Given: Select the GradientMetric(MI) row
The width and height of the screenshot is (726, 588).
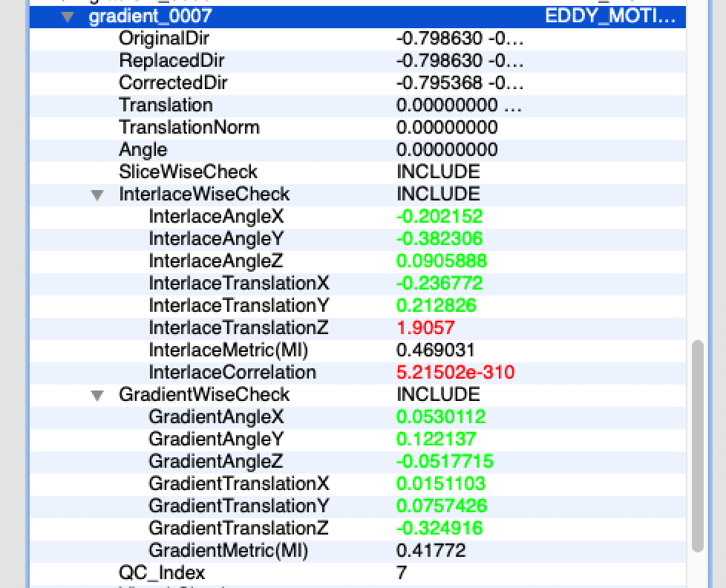Looking at the screenshot, I should [x=228, y=550].
